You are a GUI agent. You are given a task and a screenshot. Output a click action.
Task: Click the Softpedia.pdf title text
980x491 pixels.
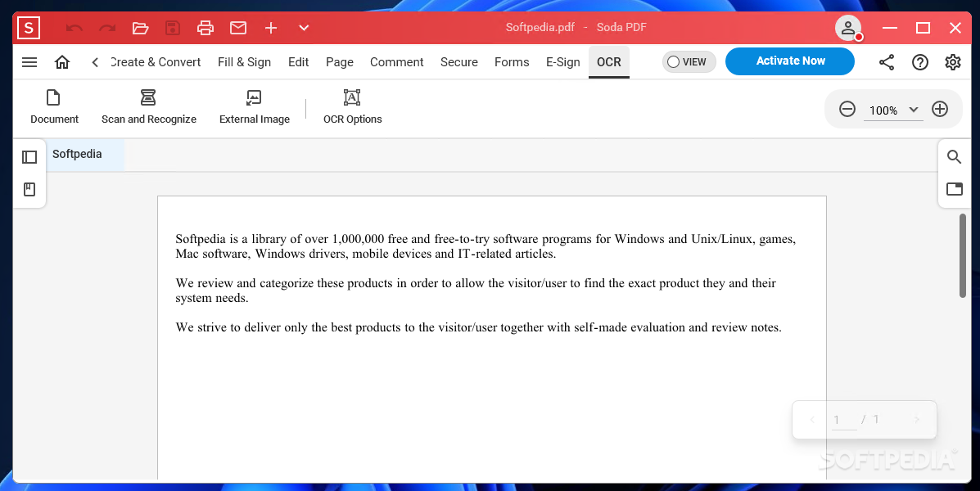(x=540, y=28)
